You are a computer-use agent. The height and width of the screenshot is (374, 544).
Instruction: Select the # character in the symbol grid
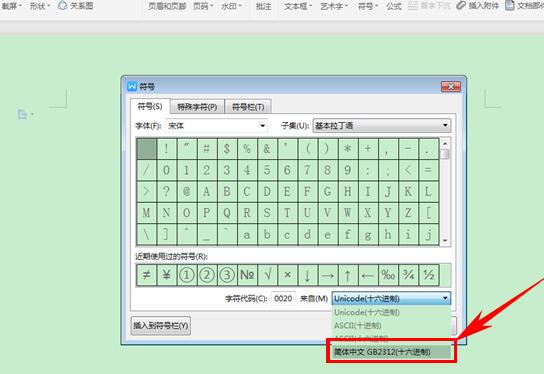pyautogui.click(x=207, y=149)
